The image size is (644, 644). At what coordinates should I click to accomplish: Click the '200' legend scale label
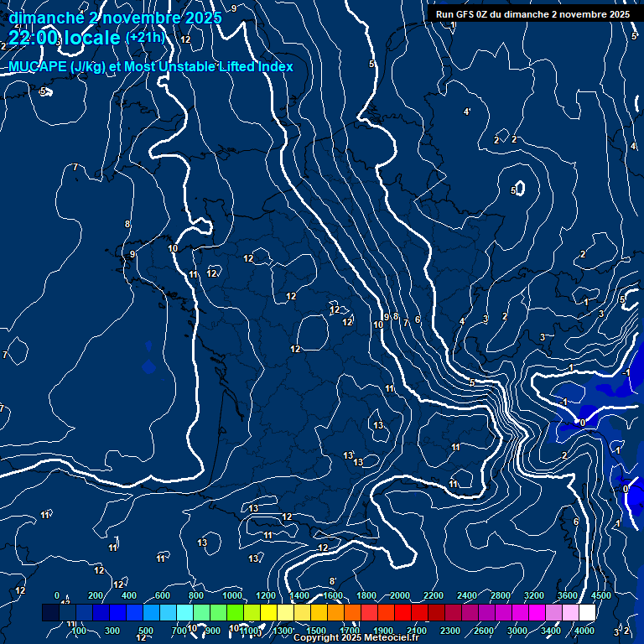coord(96,595)
